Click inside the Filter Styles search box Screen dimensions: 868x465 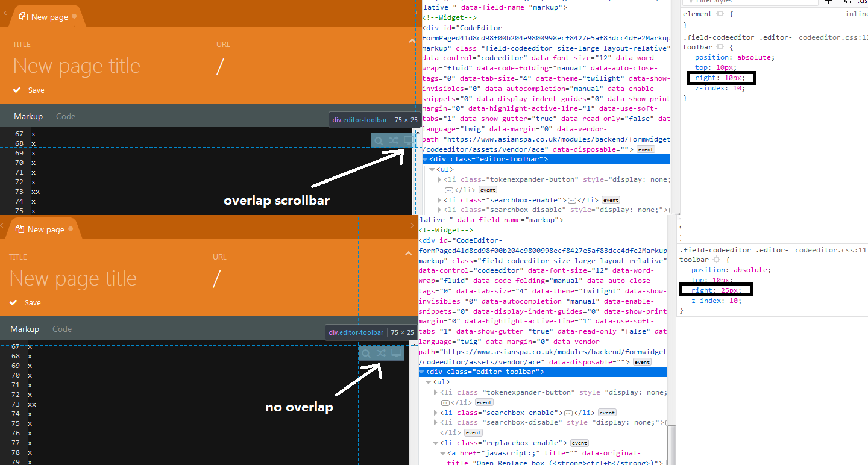[747, 2]
